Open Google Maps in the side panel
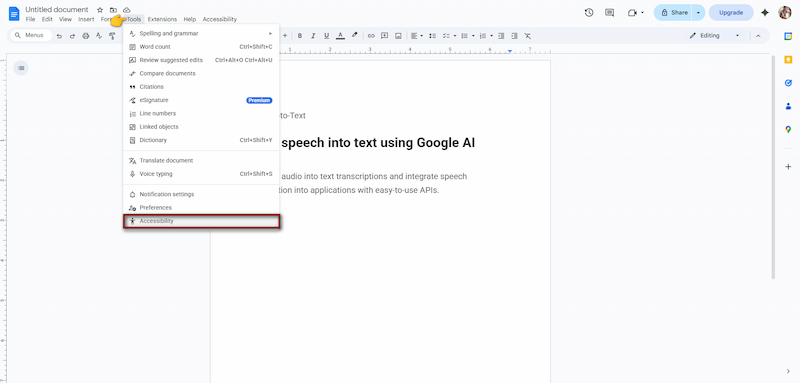 (788, 130)
